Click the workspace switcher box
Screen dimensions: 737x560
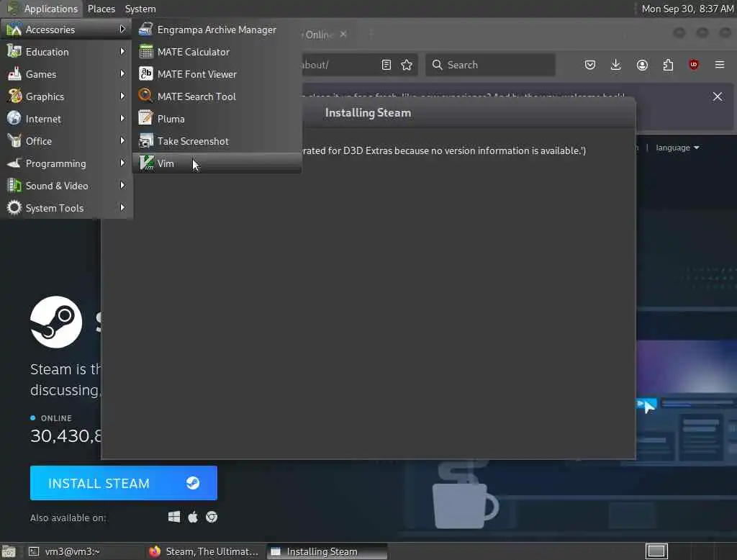pyautogui.click(x=656, y=551)
